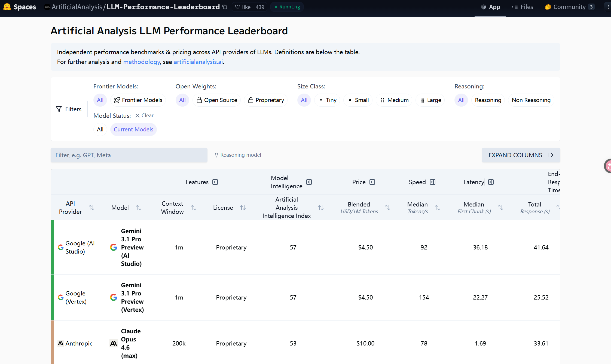This screenshot has width=611, height=364.
Task: Select Open Source weights filter
Action: click(217, 100)
